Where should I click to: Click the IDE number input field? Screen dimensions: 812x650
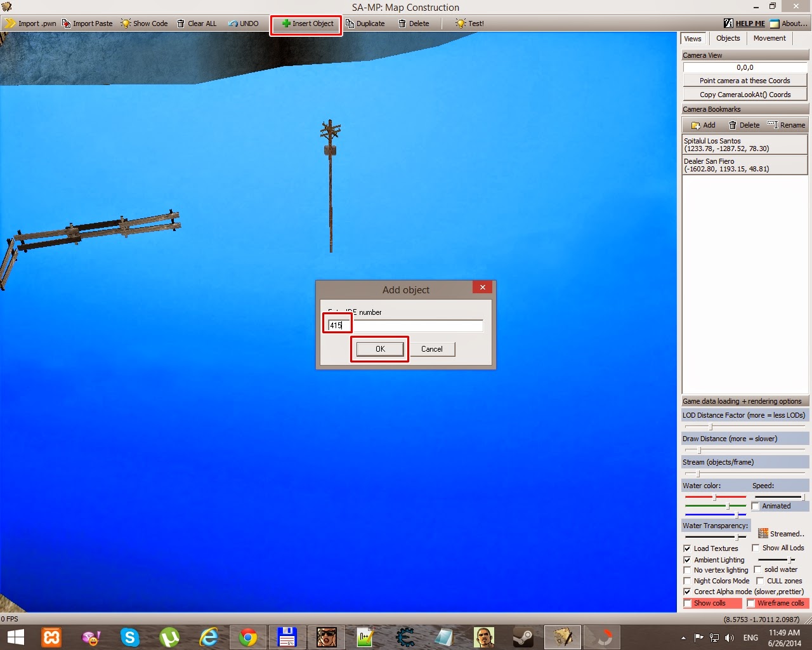405,326
